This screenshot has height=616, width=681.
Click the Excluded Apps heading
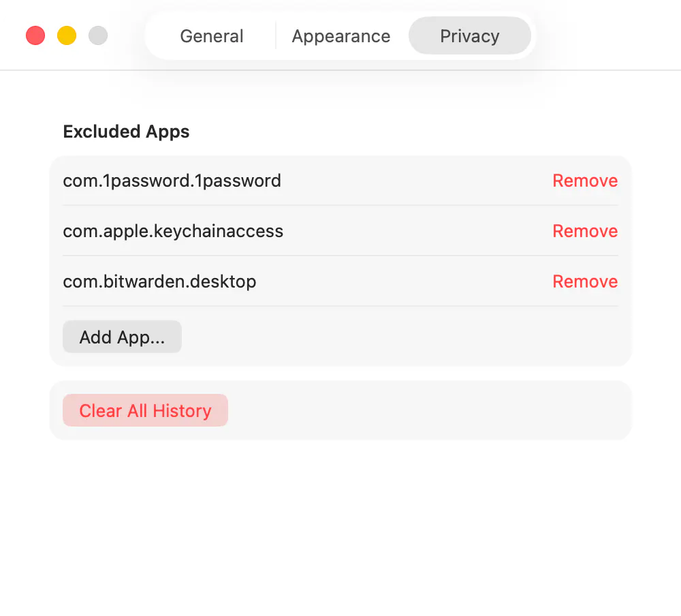tap(126, 132)
